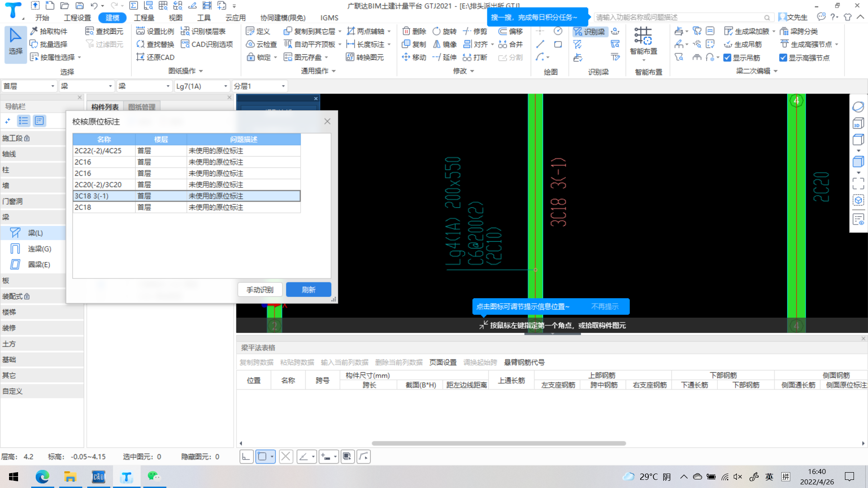The height and width of the screenshot is (488, 868).
Task: Click the 删除 tool
Action: 414,31
